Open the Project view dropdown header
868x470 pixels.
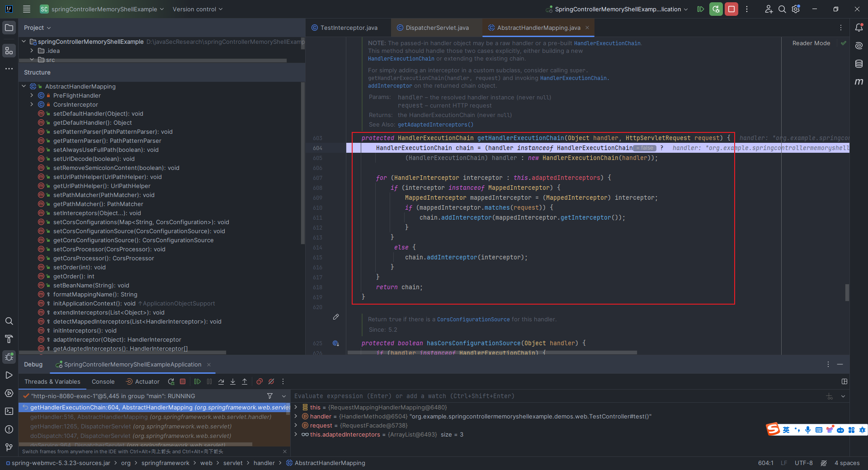(37, 28)
